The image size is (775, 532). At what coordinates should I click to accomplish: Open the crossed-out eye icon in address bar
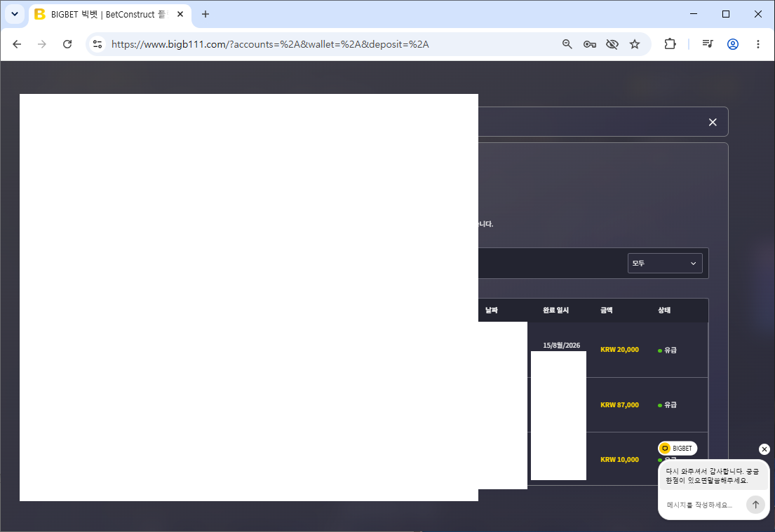(x=612, y=44)
